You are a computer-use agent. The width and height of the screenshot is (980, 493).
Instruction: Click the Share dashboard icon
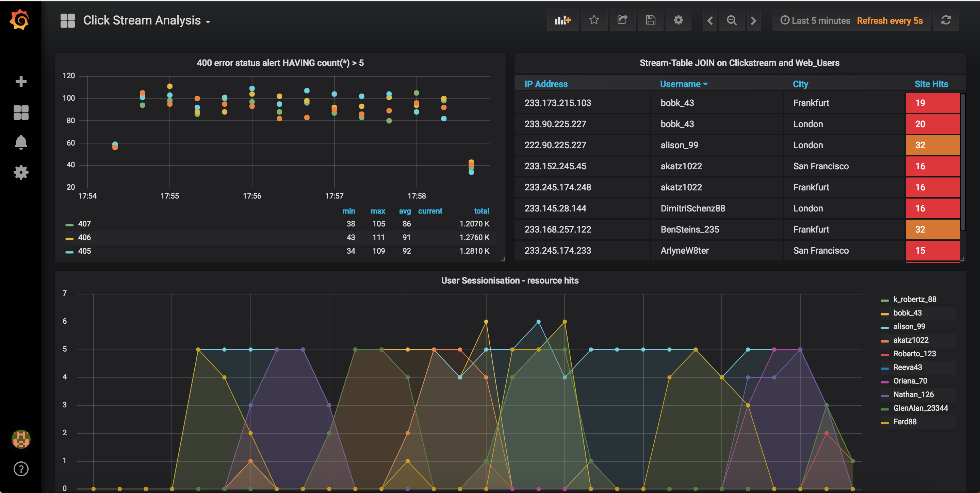(x=622, y=20)
